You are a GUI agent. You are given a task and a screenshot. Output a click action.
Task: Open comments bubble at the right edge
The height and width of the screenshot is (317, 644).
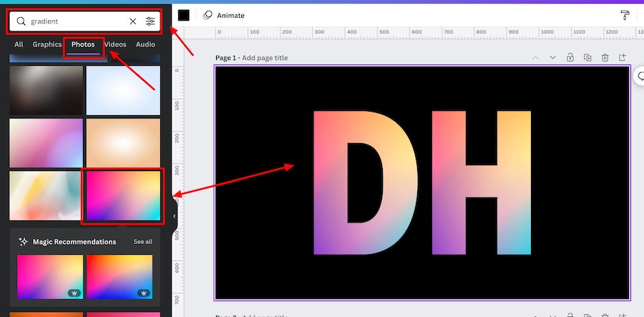tap(640, 77)
